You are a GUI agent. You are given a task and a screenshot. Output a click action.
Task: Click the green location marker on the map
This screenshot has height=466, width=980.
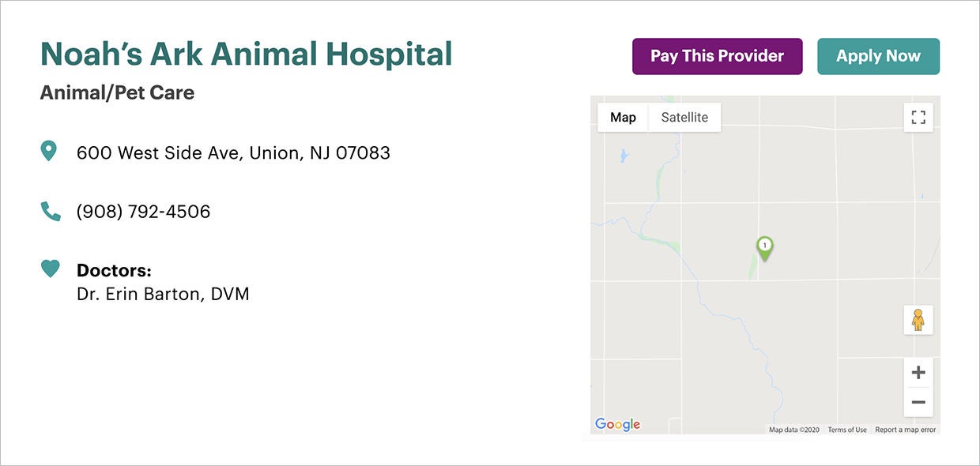pos(764,247)
